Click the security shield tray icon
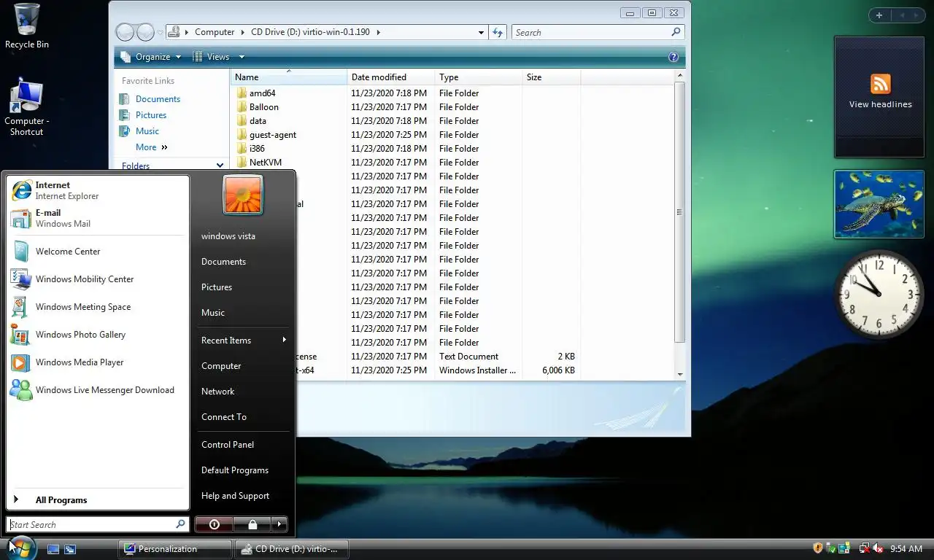The height and width of the screenshot is (560, 934). click(x=818, y=548)
